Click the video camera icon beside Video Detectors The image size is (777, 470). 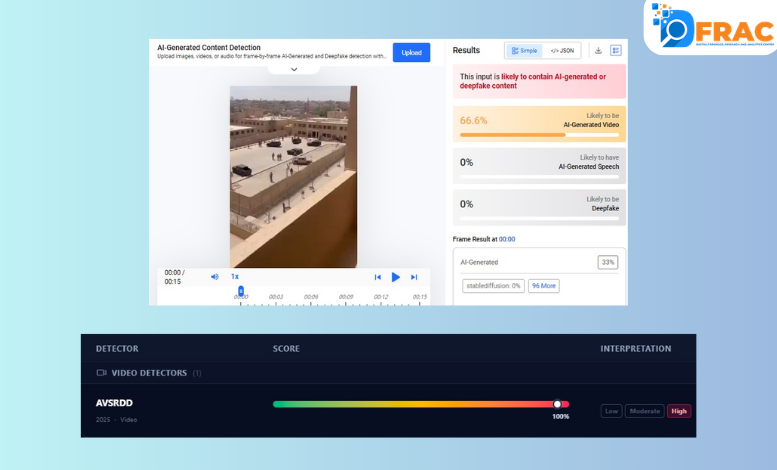tap(101, 373)
